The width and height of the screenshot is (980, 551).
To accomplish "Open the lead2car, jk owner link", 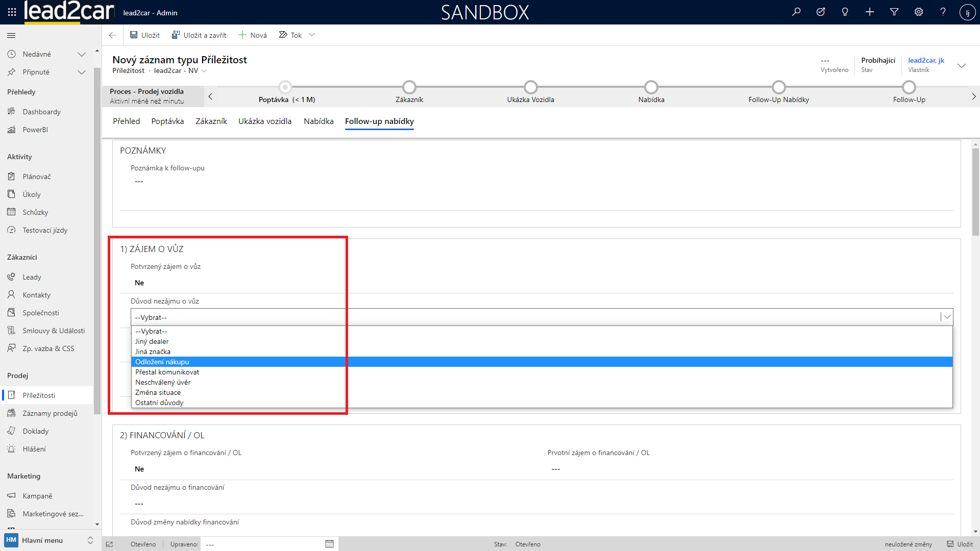I will pyautogui.click(x=926, y=60).
